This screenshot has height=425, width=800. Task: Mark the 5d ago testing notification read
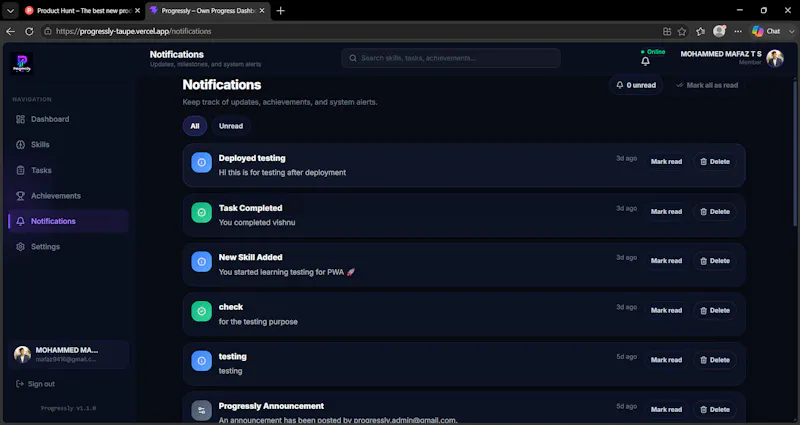click(666, 360)
